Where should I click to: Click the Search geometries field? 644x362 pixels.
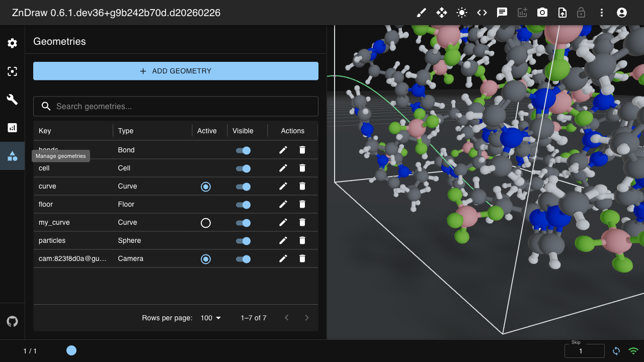coord(176,106)
